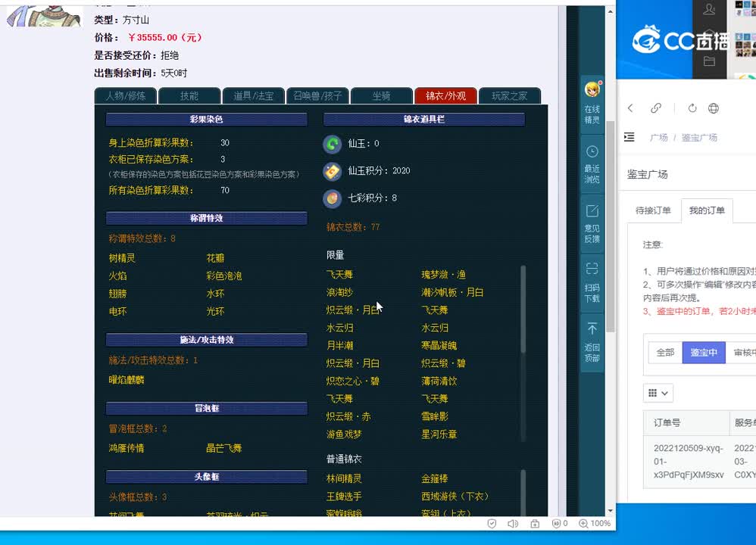Viewport: 756px width, 545px height.
Task: Select the 坐骑 tab
Action: pyautogui.click(x=382, y=96)
